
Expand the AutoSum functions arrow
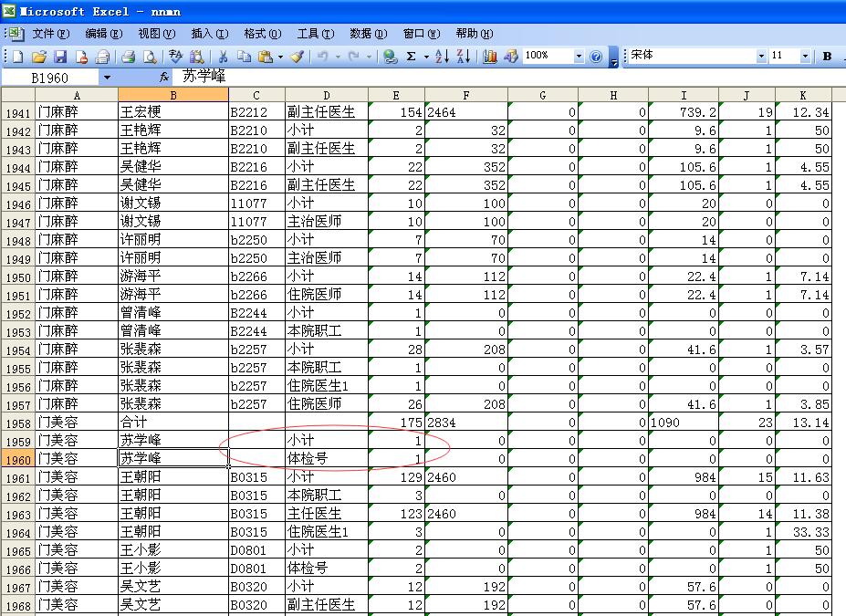(426, 56)
